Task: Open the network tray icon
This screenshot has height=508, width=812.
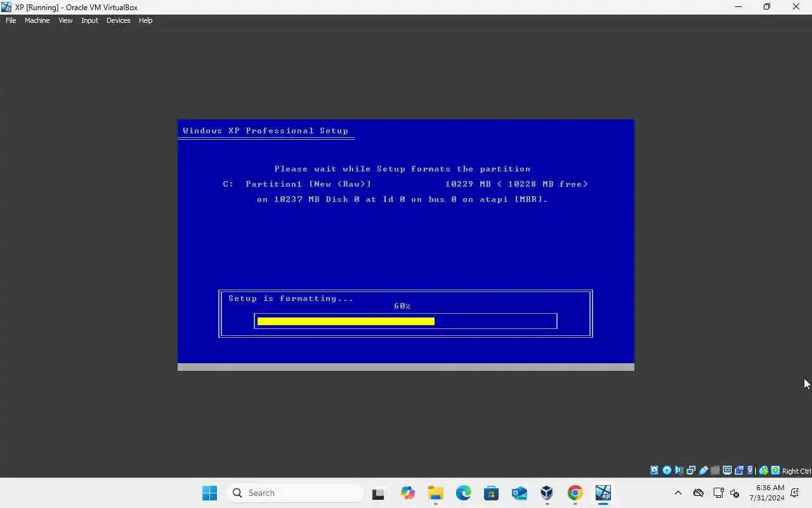Action: [x=719, y=493]
